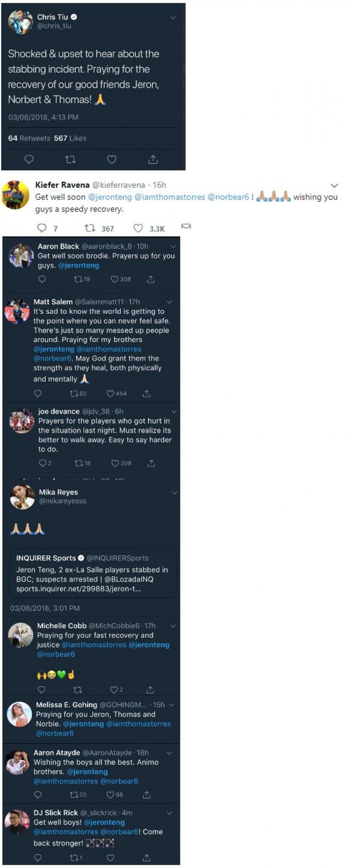349x868 pixels.
Task: Retweet Chris Tiu's stabbing incident tweet
Action: pyautogui.click(x=70, y=160)
